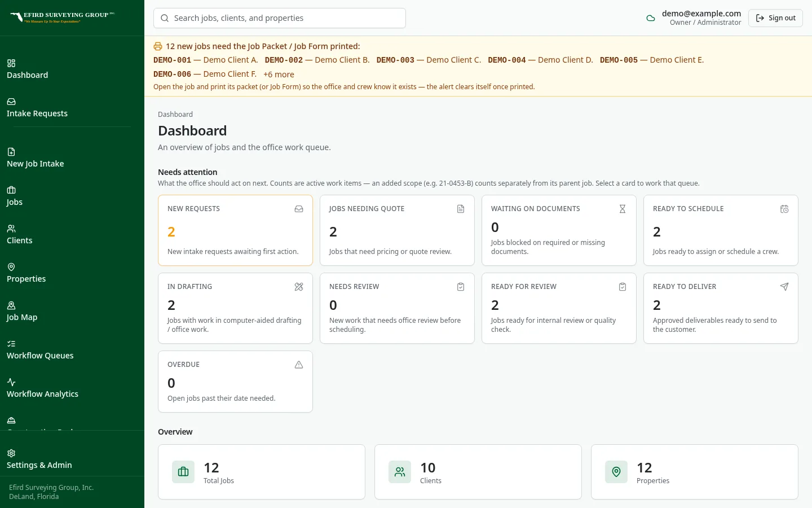Click the demo@example.com account label

click(x=701, y=14)
